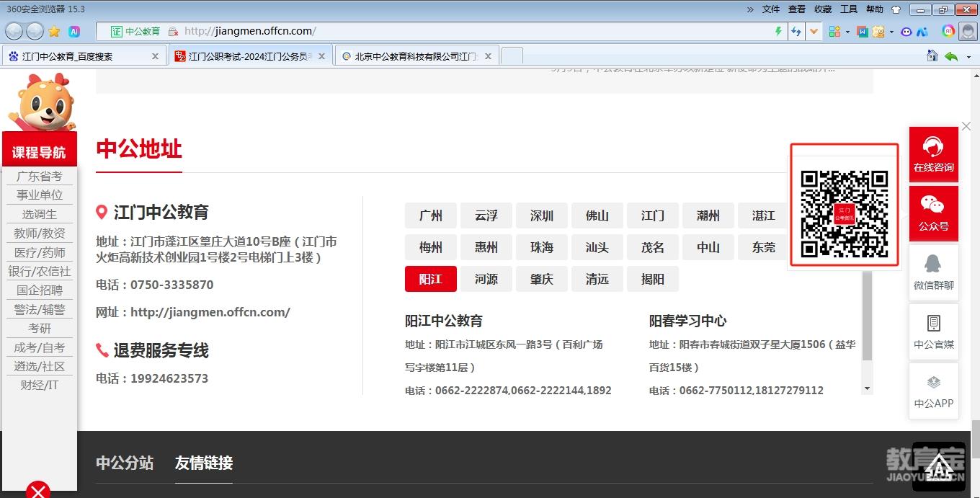Click the 公众号 WeChat icon button

(x=934, y=214)
